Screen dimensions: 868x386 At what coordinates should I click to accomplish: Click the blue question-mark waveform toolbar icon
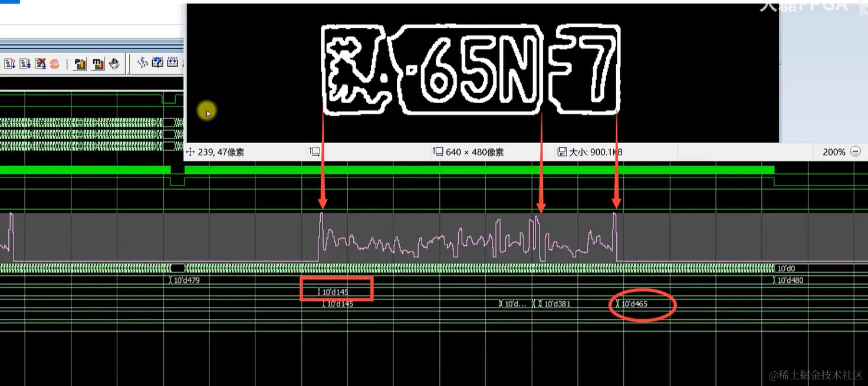coord(157,62)
